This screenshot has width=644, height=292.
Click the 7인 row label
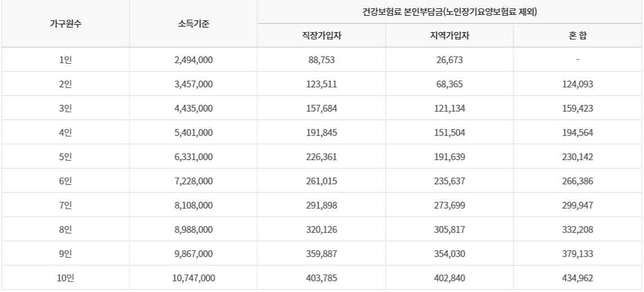66,205
